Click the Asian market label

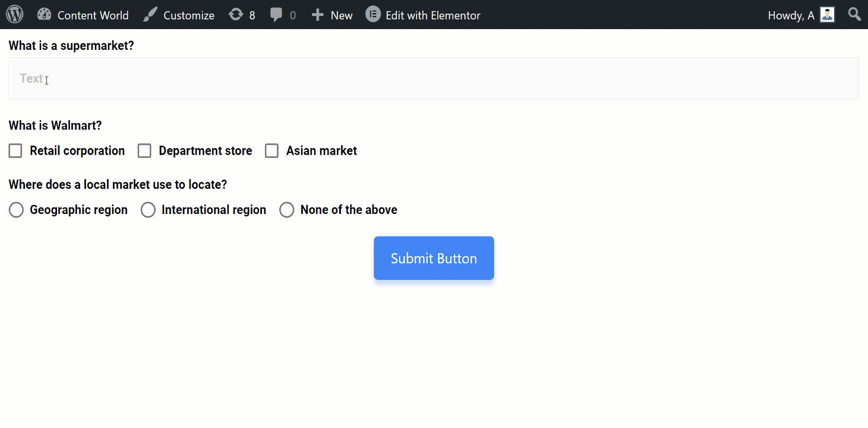pos(321,151)
